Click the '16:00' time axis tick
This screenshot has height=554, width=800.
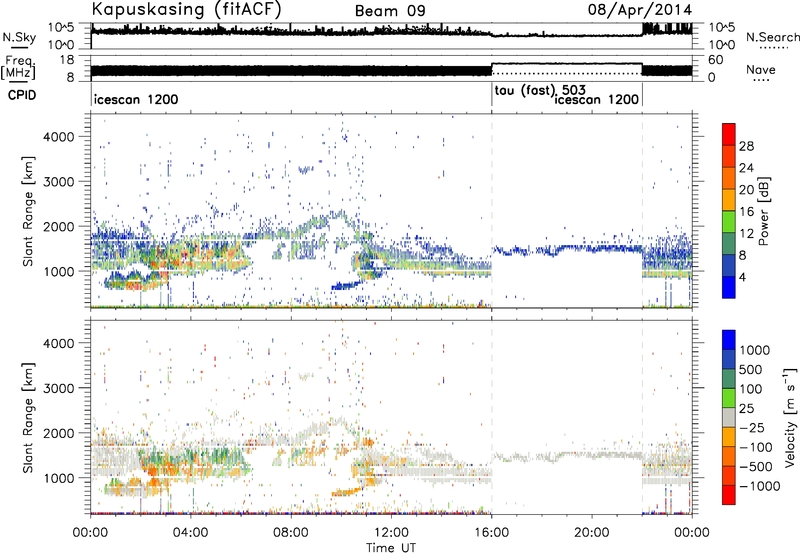pyautogui.click(x=491, y=533)
